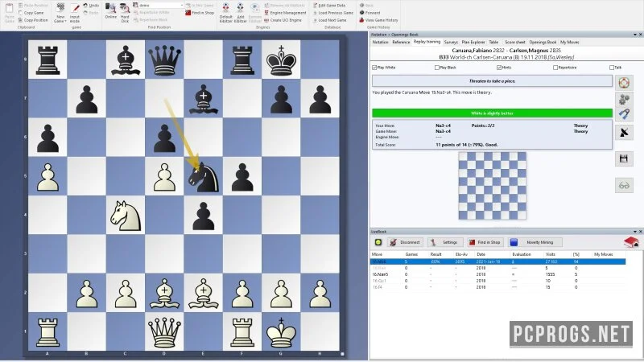Enable the Talk checkbox
644x362 pixels.
point(611,68)
